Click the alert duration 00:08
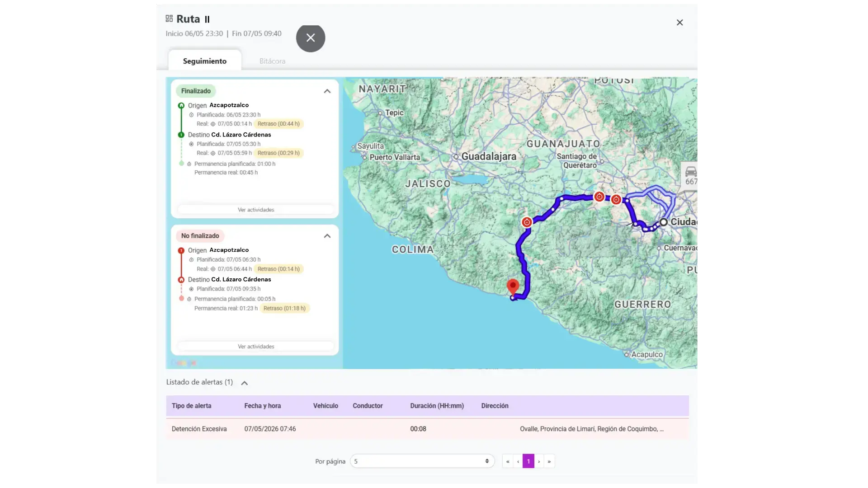Screen dimensions: 868x488 pos(418,429)
